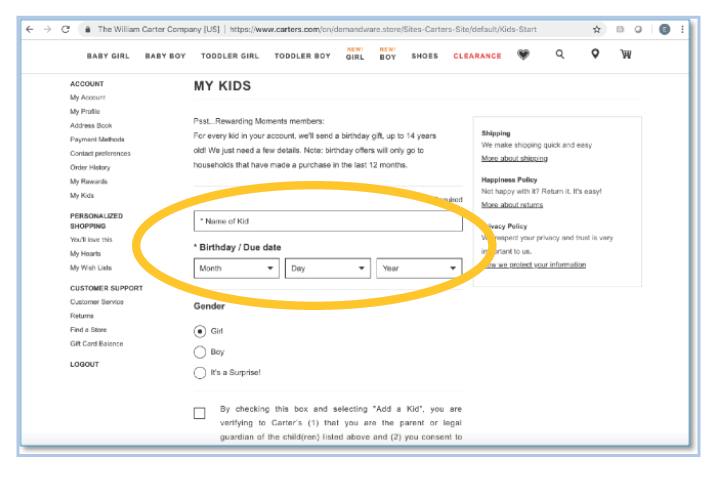This screenshot has width=717, height=478.
Task: Select the Boy radio button
Action: coord(199,352)
